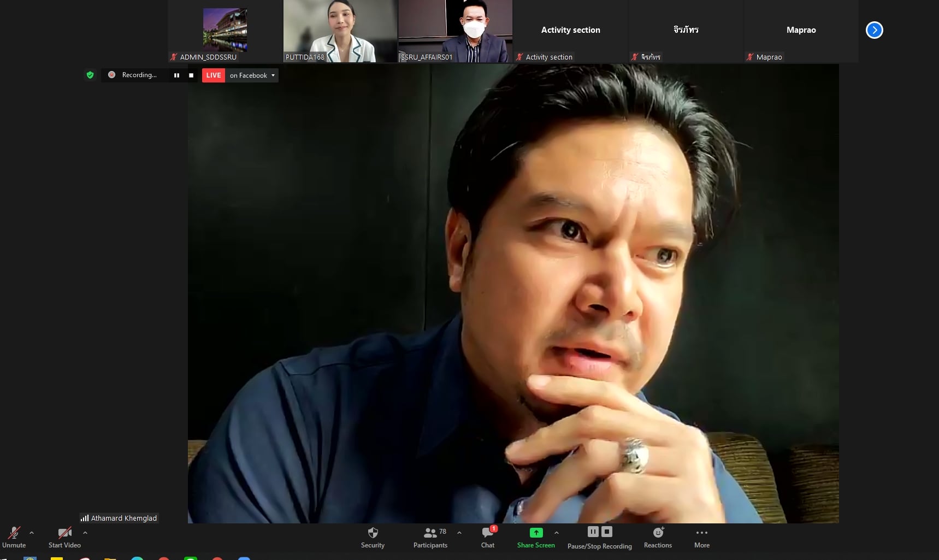The height and width of the screenshot is (560, 939).
Task: Expand audio options arrow beside Unmute
Action: [x=32, y=533]
